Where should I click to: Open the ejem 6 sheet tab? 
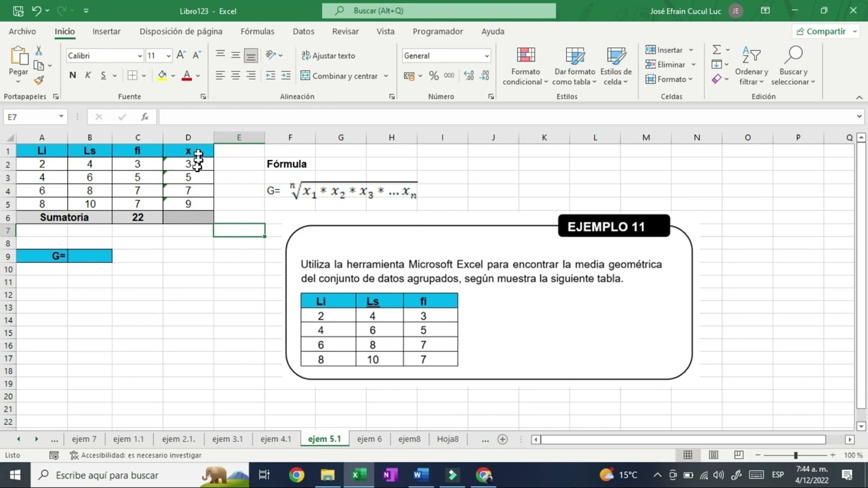(x=370, y=439)
